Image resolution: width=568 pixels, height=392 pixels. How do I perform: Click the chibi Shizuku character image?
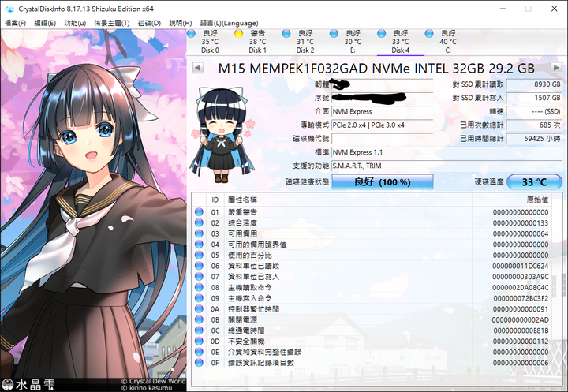tap(222, 135)
